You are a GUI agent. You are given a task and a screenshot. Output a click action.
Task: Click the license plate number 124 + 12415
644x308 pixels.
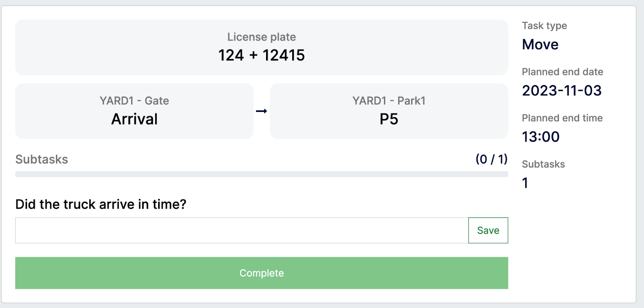click(x=262, y=55)
